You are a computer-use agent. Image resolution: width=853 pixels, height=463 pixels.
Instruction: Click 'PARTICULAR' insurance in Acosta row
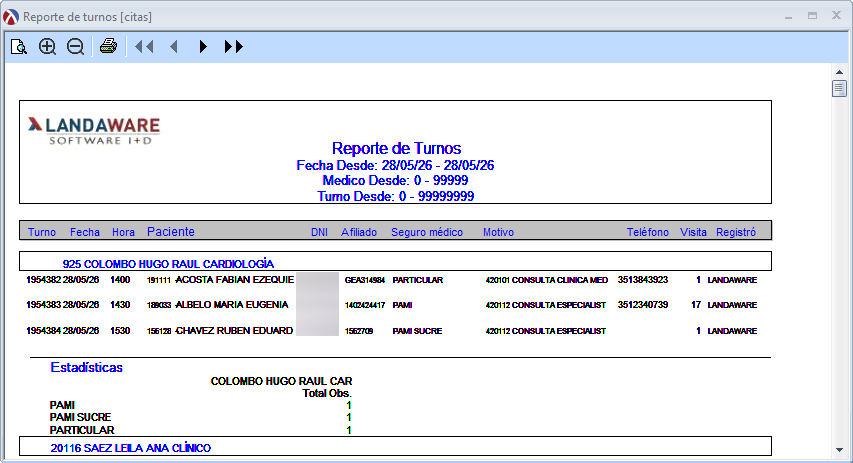[x=418, y=280]
